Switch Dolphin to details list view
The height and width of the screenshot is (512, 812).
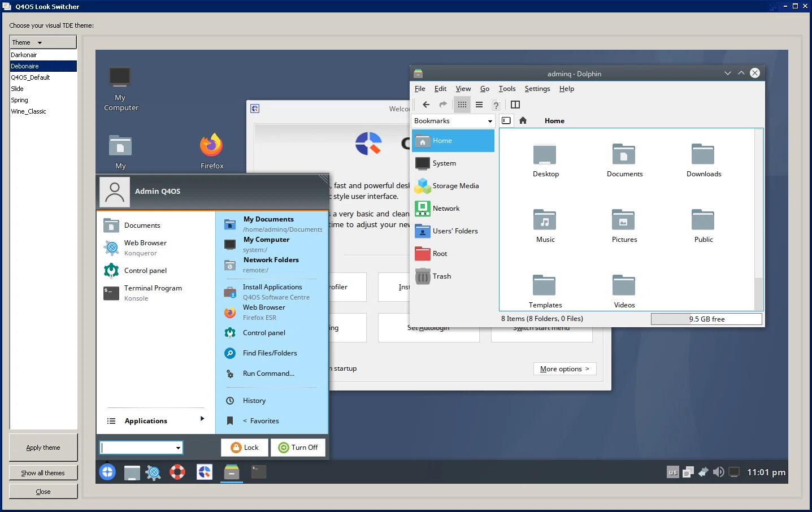pos(479,105)
